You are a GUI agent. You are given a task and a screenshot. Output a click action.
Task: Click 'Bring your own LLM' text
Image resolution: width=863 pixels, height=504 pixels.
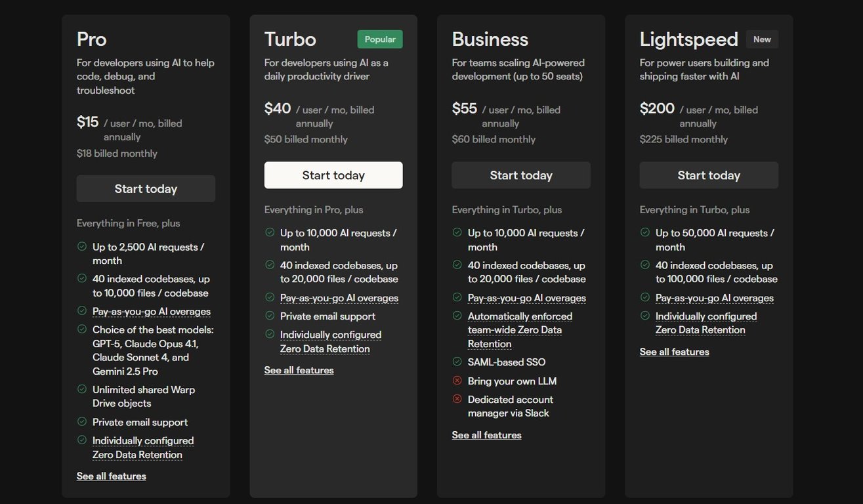pyautogui.click(x=512, y=381)
